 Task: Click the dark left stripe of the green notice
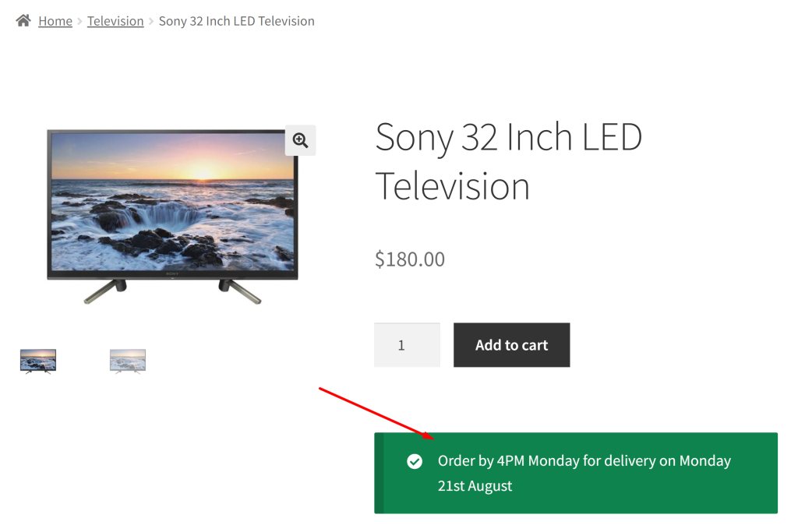coord(379,473)
